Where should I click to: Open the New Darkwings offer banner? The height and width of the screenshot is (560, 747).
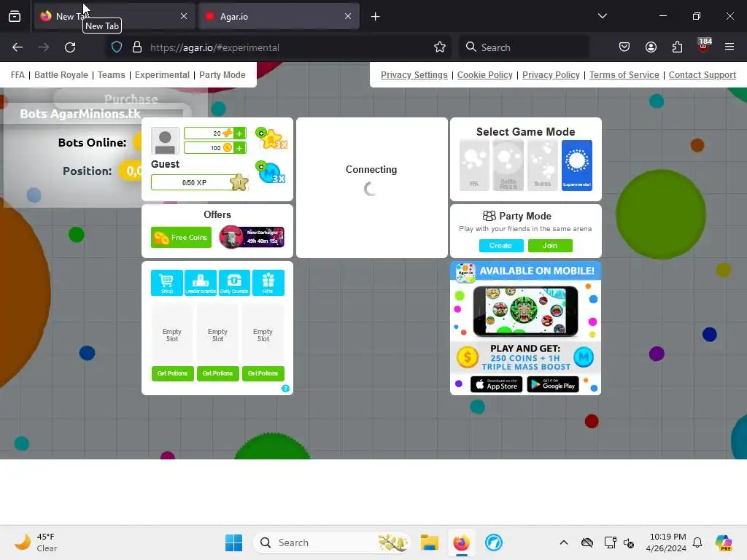click(x=252, y=237)
